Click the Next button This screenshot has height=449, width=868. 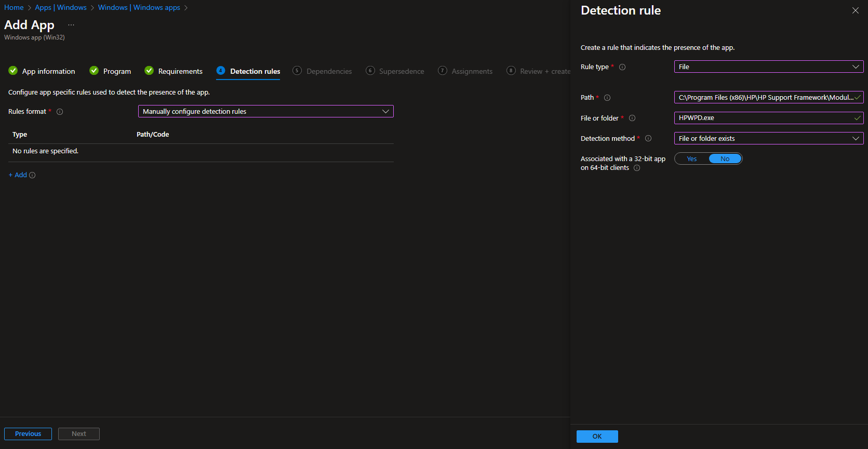click(79, 434)
